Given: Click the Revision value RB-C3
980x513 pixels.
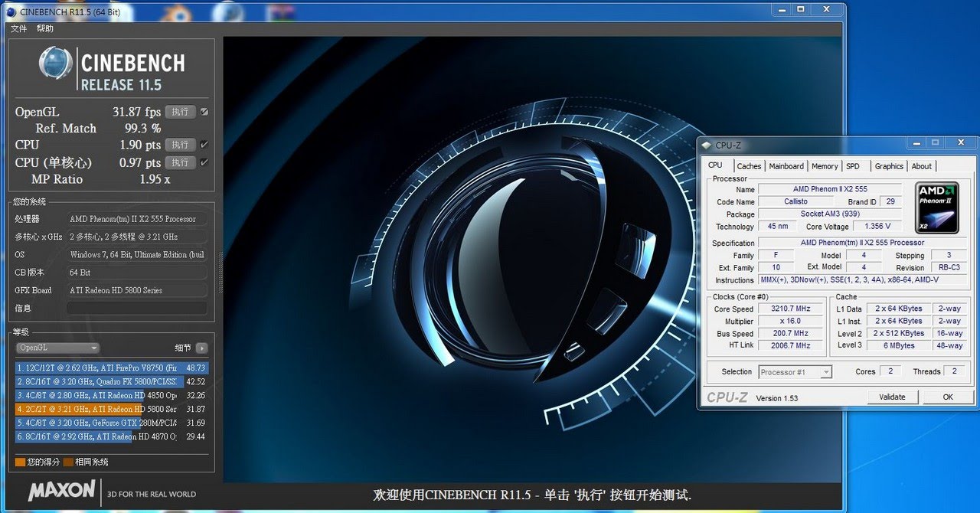Looking at the screenshot, I should pos(949,268).
